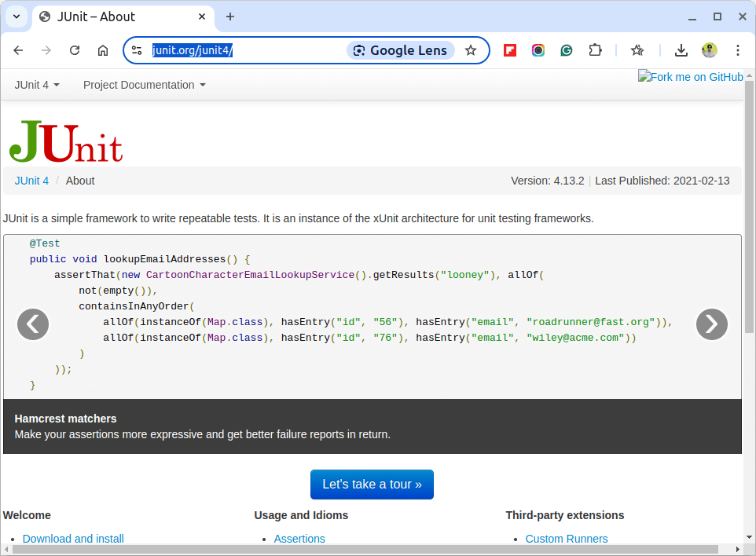Click the Let's take a tour button

[372, 485]
